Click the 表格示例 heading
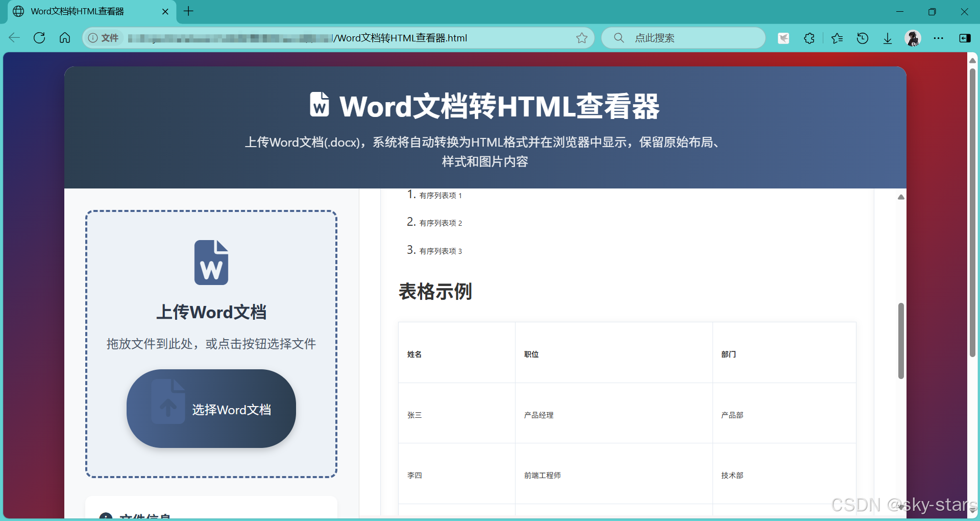 435,292
